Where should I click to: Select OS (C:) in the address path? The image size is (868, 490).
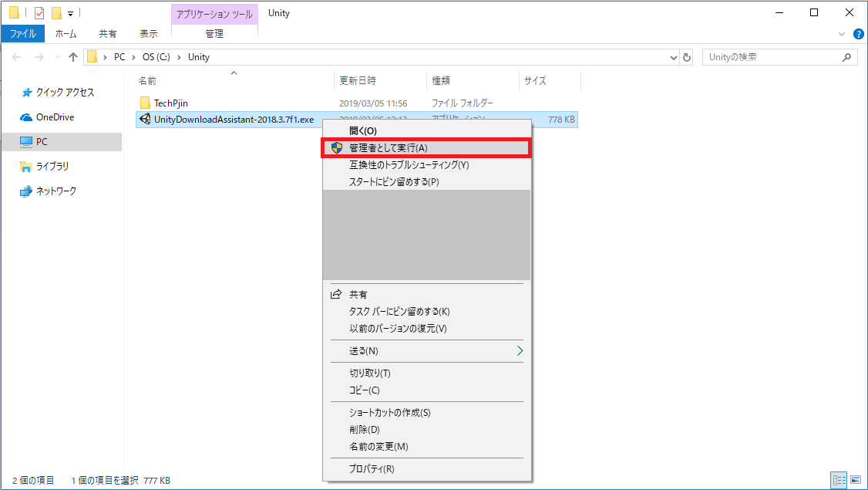156,57
